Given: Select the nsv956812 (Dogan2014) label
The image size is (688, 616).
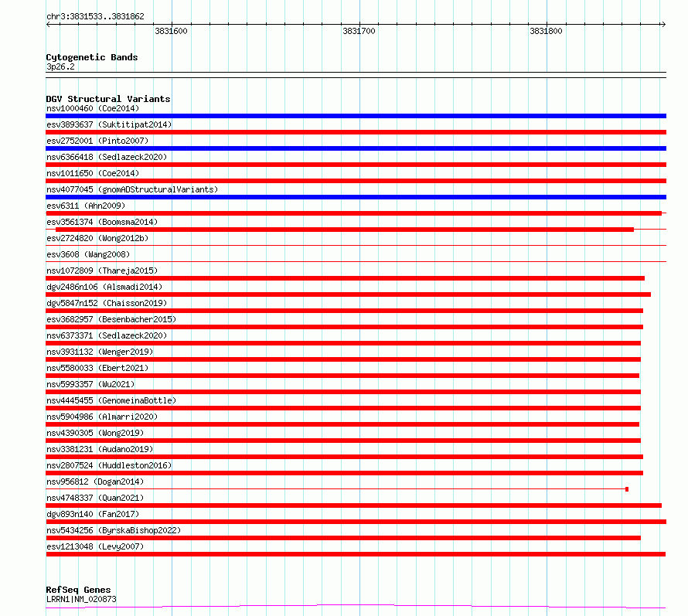Looking at the screenshot, I should 95,482.
